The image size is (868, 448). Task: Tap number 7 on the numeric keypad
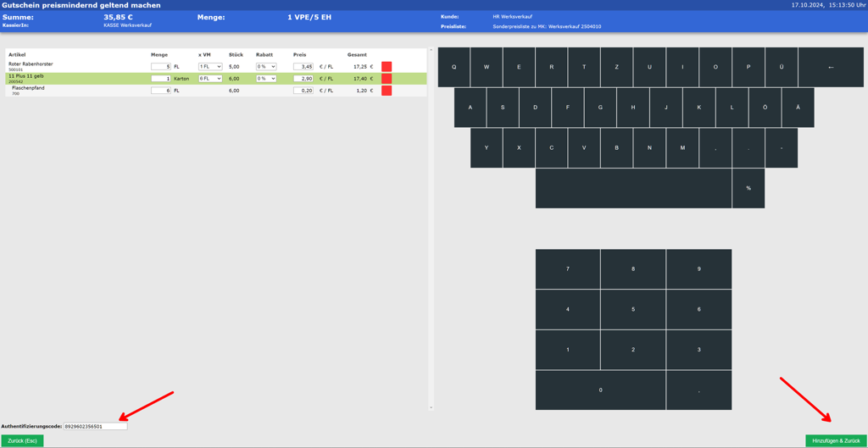pyautogui.click(x=568, y=269)
